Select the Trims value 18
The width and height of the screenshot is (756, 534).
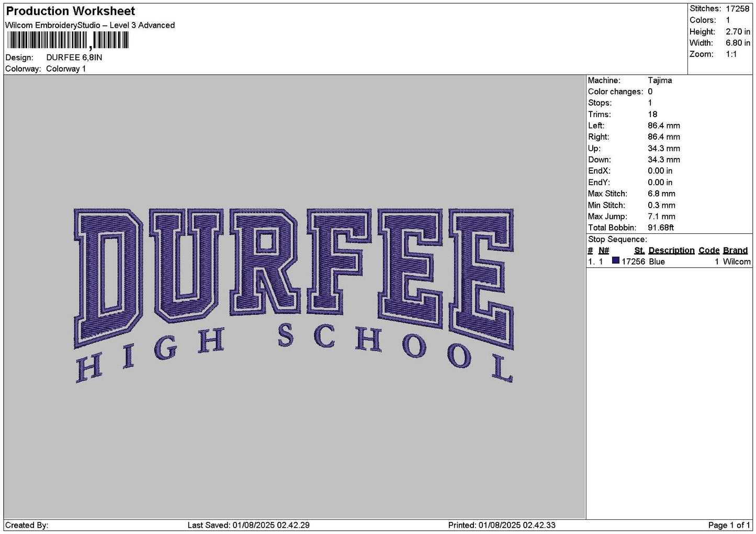[x=652, y=115]
